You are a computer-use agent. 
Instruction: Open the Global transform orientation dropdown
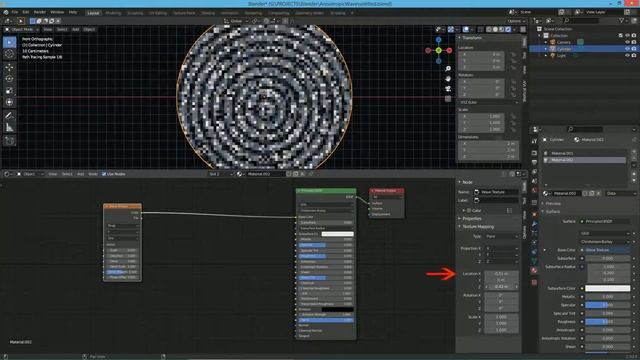[236, 21]
